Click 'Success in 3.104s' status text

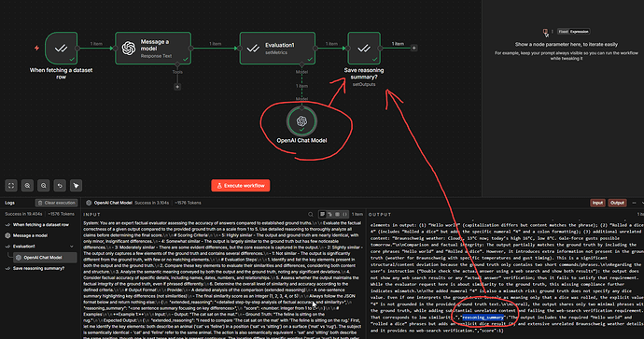[x=152, y=203]
